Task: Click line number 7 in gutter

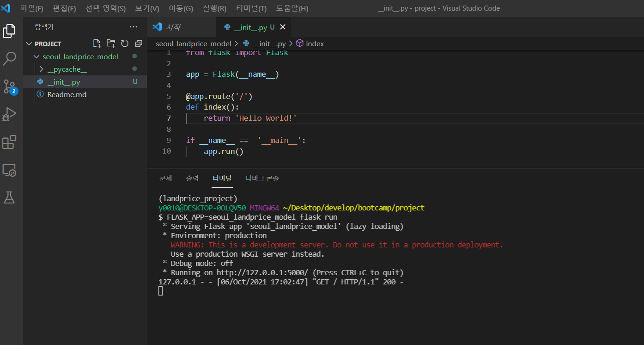Action: 169,118
